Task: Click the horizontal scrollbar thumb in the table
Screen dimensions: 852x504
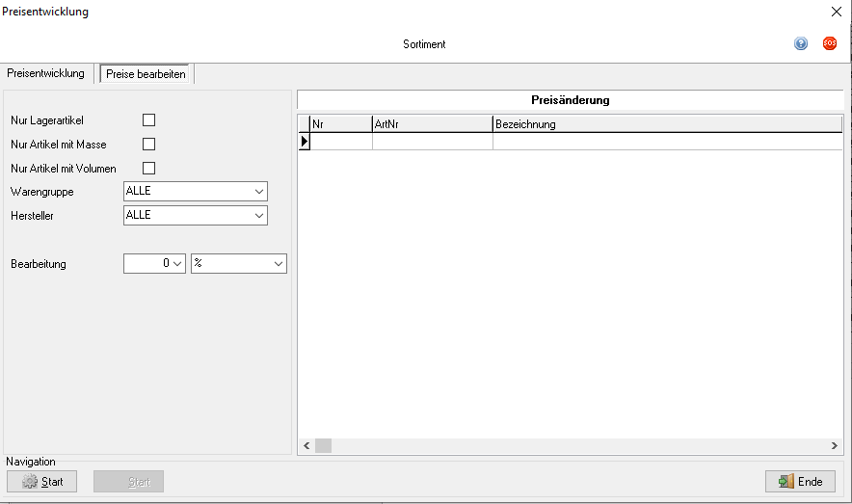Action: [323, 446]
